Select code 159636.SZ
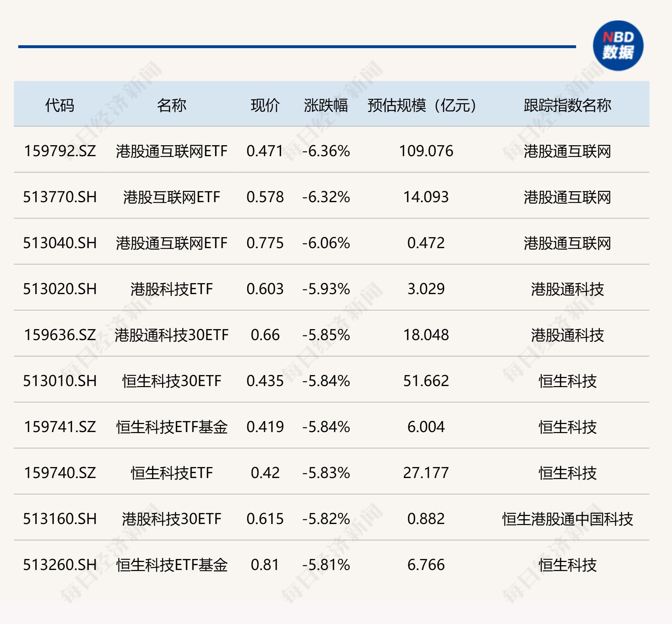This screenshot has height=624, width=672. click(x=60, y=335)
